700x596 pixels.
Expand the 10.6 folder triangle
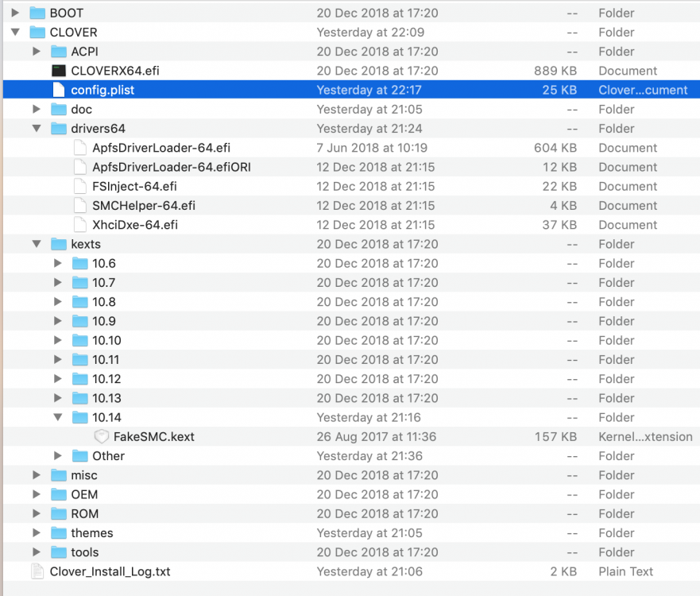click(57, 263)
